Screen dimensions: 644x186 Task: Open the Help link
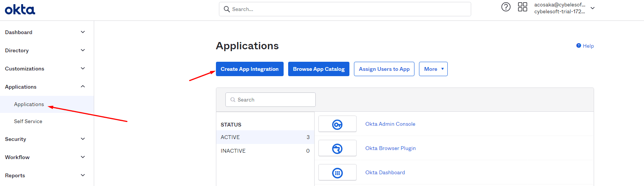(x=588, y=46)
